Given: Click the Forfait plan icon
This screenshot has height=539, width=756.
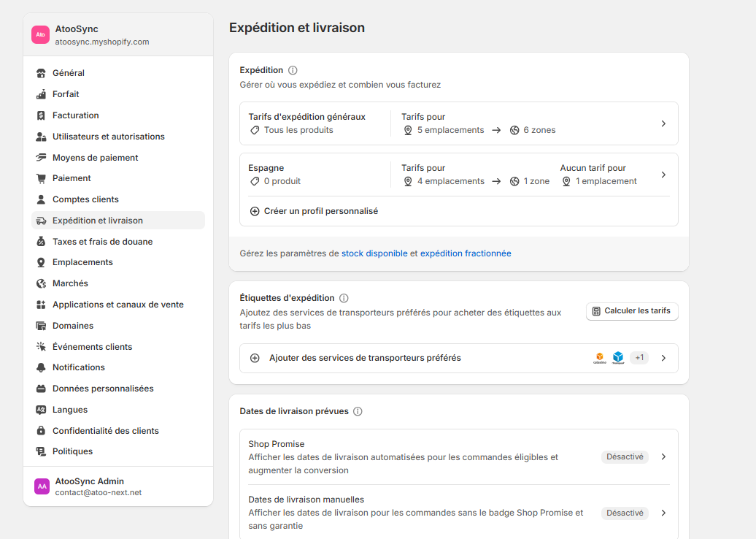Looking at the screenshot, I should [x=41, y=94].
